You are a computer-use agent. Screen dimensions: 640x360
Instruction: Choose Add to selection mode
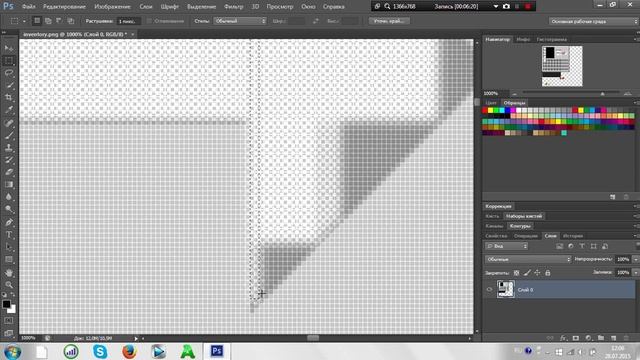click(48, 21)
